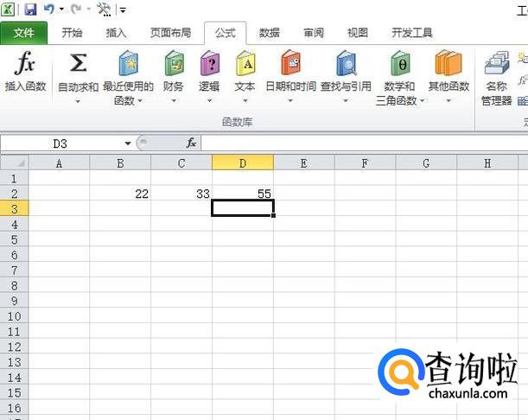This screenshot has height=420, width=528.
Task: Click the Name Box showing D3
Action: pos(60,143)
